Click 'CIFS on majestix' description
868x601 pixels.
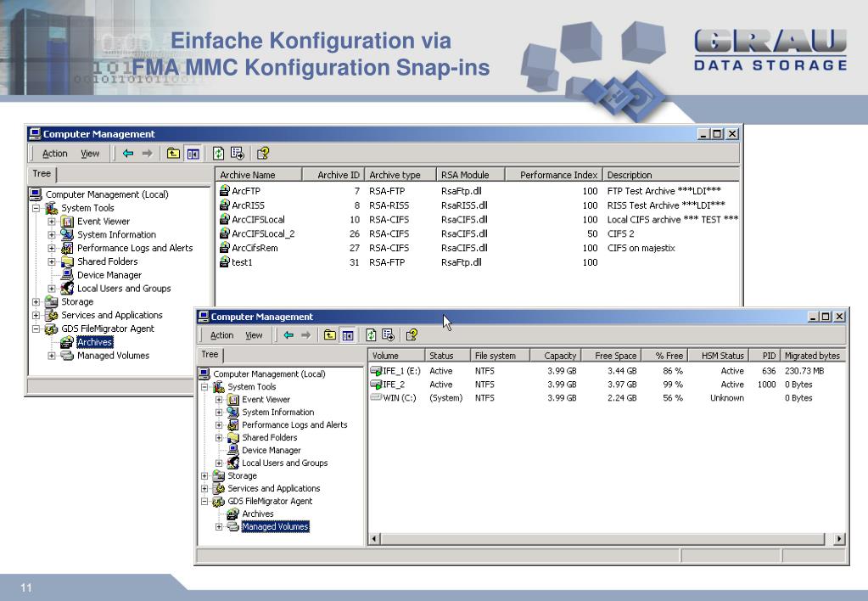pyautogui.click(x=641, y=248)
